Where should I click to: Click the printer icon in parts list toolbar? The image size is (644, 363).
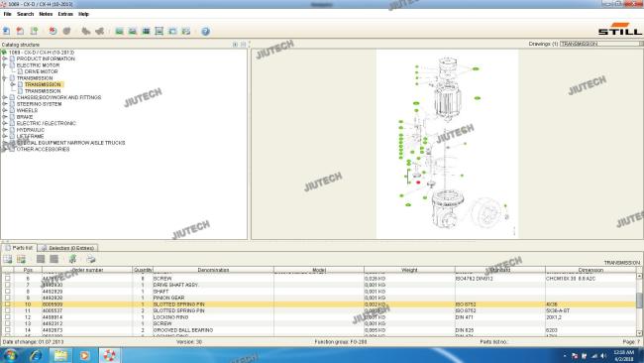[91, 259]
